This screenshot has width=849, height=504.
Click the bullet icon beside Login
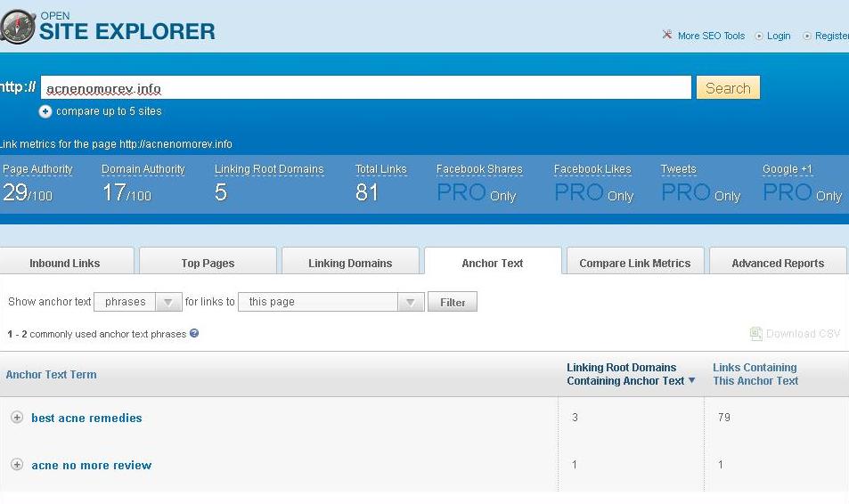[x=759, y=37]
